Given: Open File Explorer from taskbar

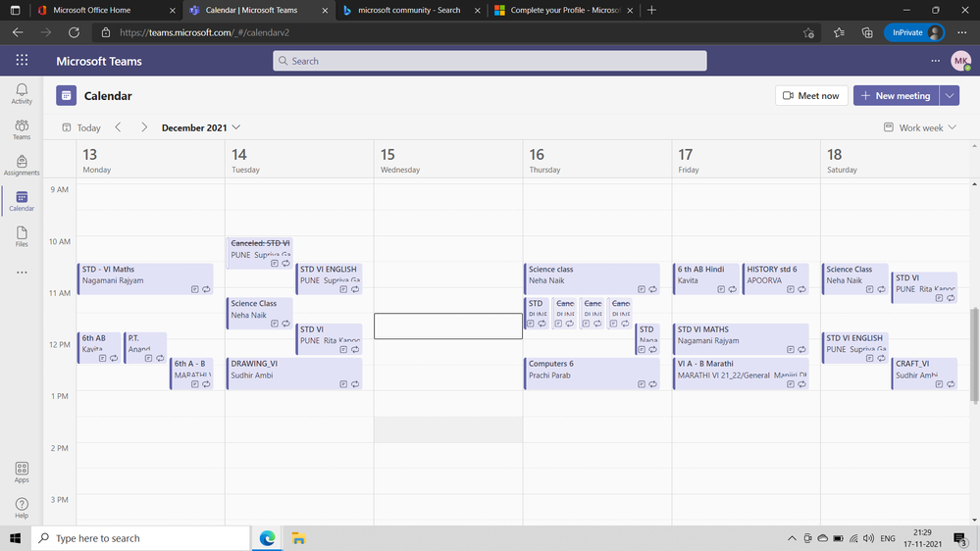Looking at the screenshot, I should (x=298, y=538).
